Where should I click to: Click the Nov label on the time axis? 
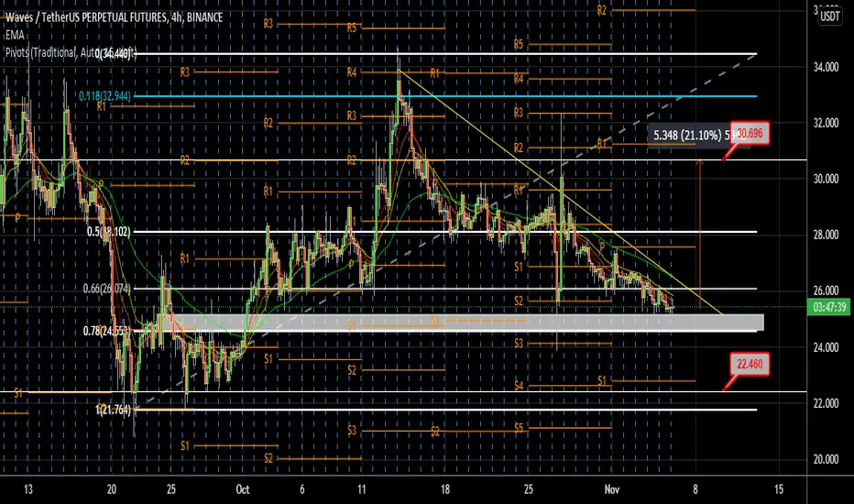coord(611,489)
